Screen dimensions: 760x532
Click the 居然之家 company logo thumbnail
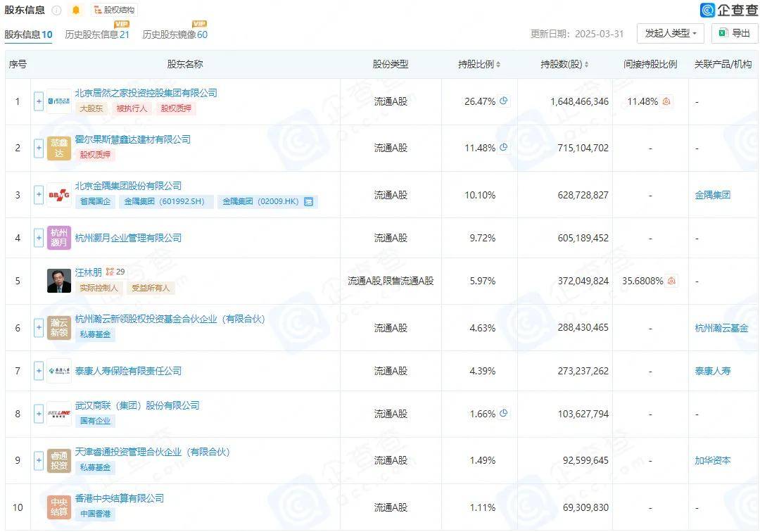(59, 102)
